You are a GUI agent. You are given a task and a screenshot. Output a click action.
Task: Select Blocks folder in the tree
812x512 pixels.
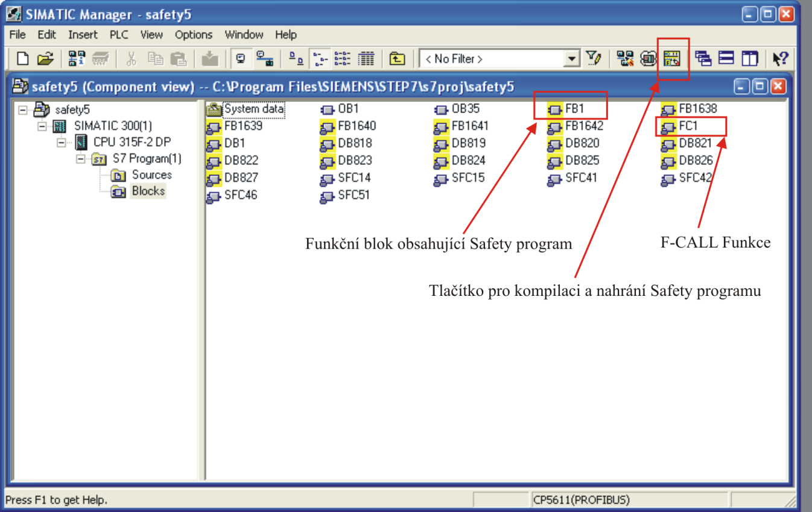[148, 191]
